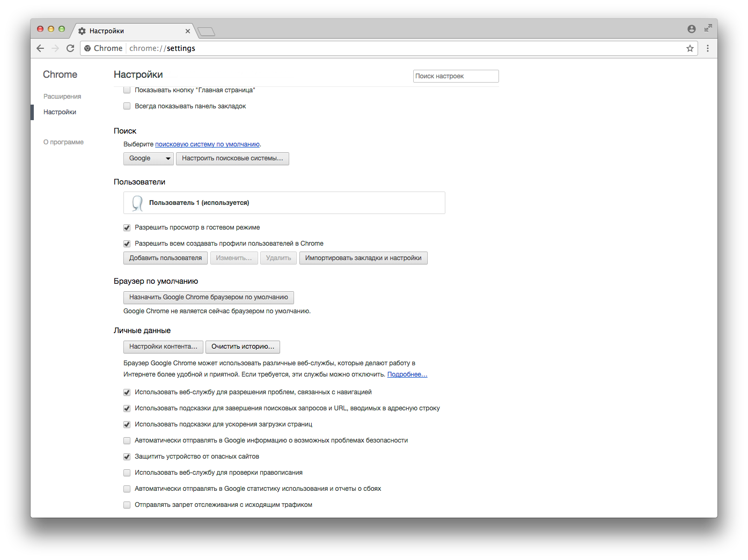Image resolution: width=748 pixels, height=560 pixels.
Task: Click the chrome://settings address bar
Action: click(x=389, y=48)
